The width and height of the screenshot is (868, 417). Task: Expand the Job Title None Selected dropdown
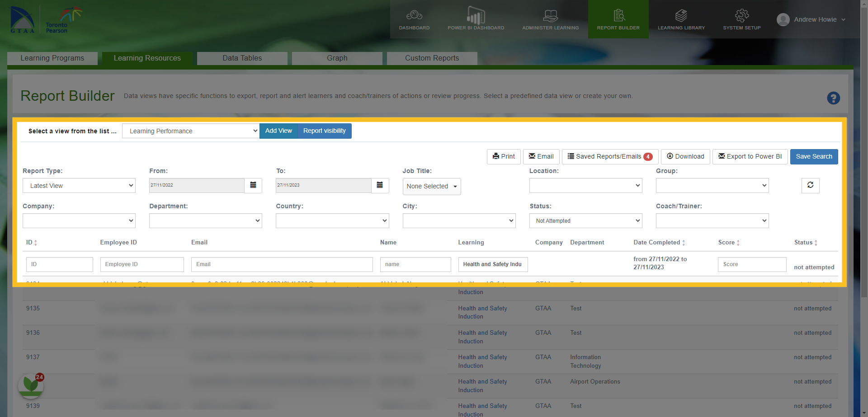click(x=432, y=186)
